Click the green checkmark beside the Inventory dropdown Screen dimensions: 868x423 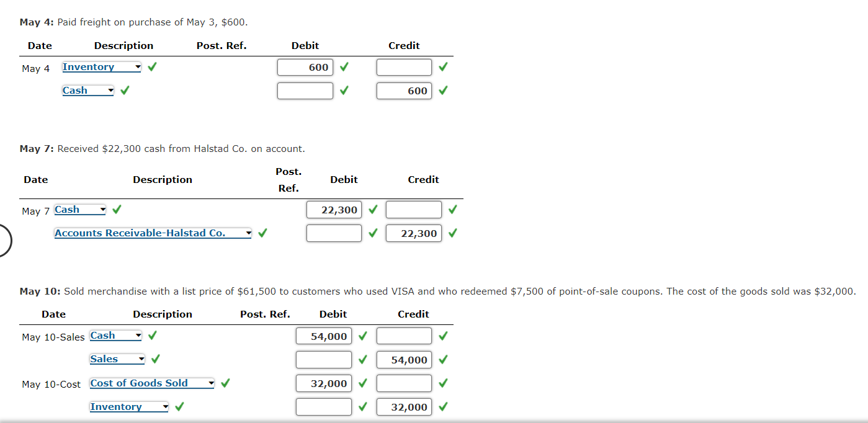pyautogui.click(x=151, y=66)
